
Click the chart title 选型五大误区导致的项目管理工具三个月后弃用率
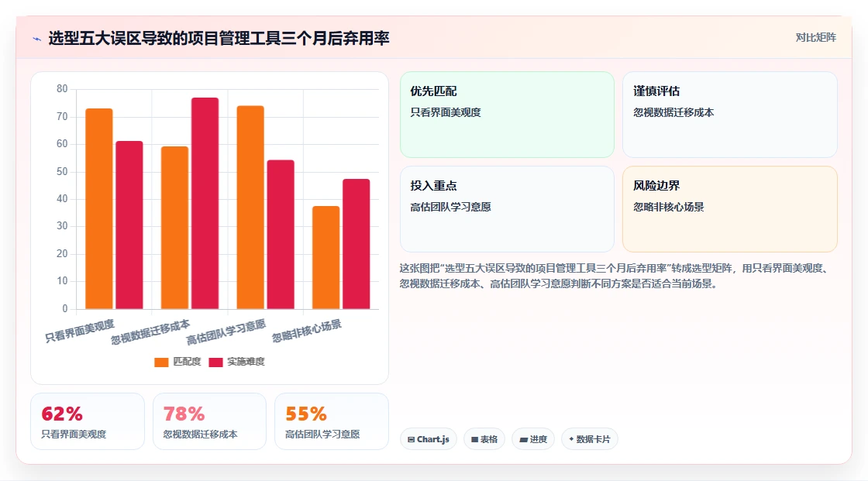(219, 38)
